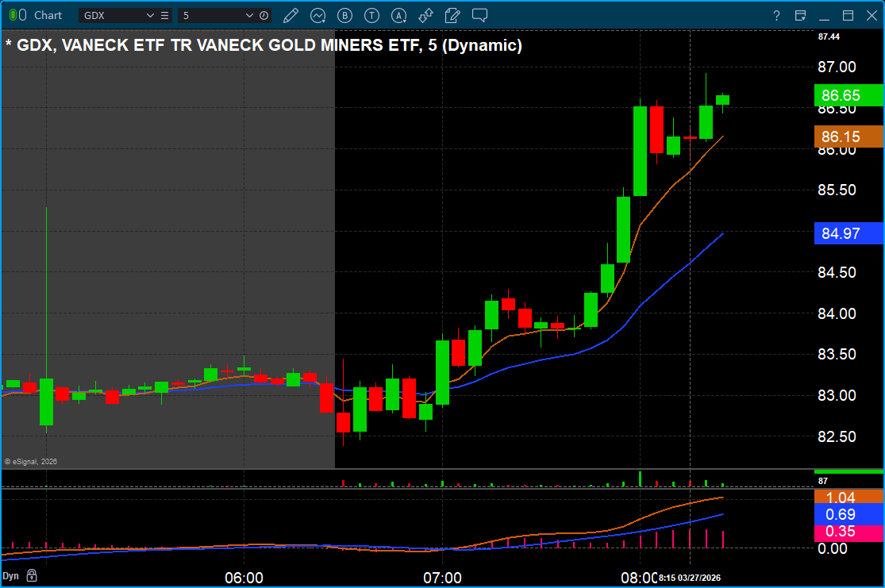
Task: Open the studies chart-line menu icon
Action: click(x=317, y=16)
